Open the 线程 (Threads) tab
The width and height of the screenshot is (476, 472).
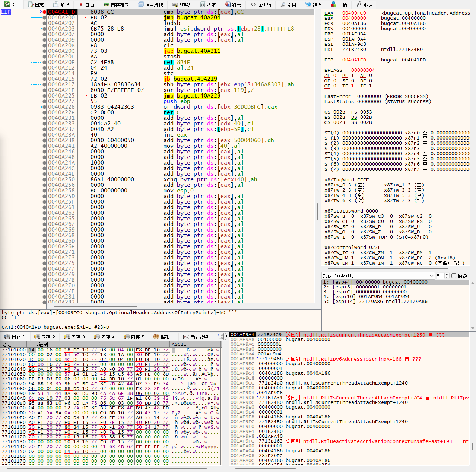click(314, 4)
